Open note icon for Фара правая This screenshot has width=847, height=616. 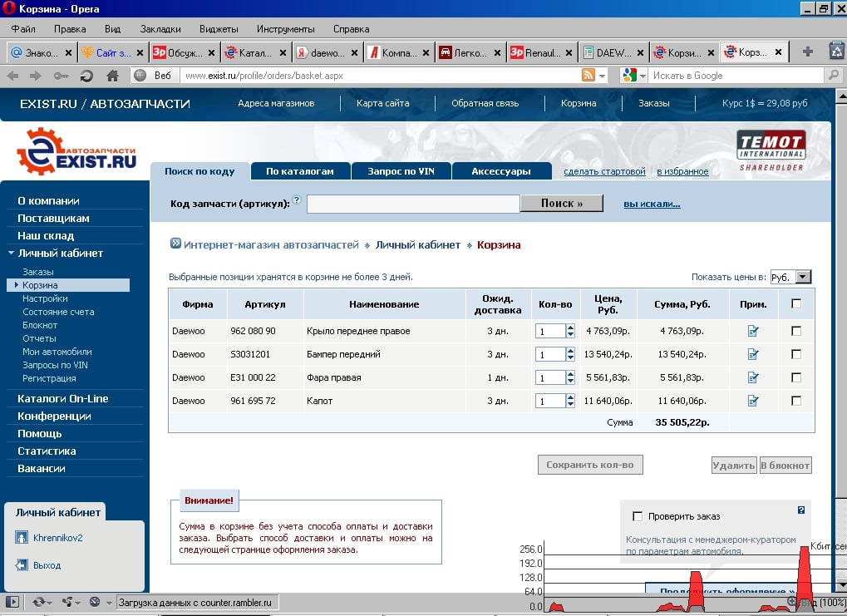click(x=753, y=377)
